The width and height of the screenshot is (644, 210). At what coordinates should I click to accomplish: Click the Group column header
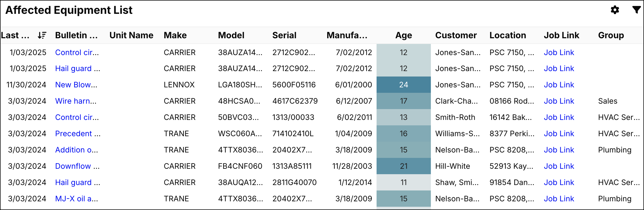coord(611,35)
